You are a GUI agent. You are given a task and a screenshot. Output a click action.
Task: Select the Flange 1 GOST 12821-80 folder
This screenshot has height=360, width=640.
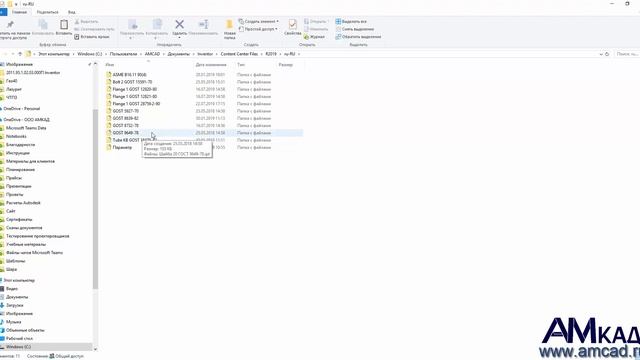tap(135, 96)
